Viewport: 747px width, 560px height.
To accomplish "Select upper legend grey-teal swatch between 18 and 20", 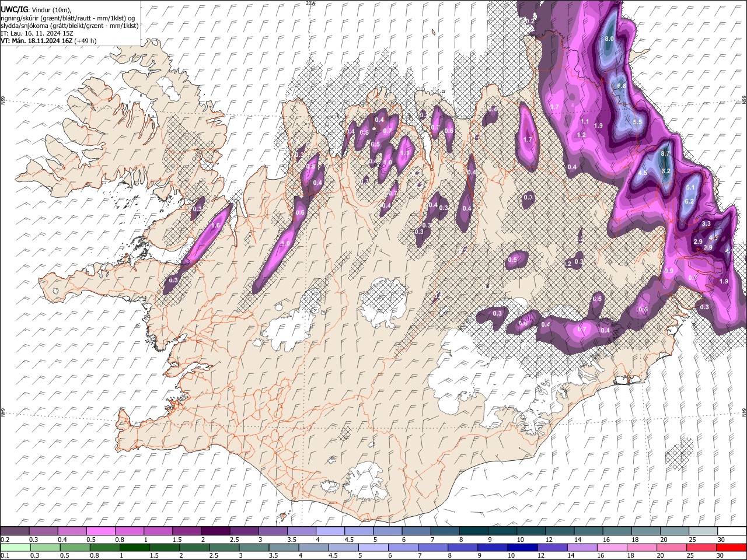I will (x=646, y=531).
